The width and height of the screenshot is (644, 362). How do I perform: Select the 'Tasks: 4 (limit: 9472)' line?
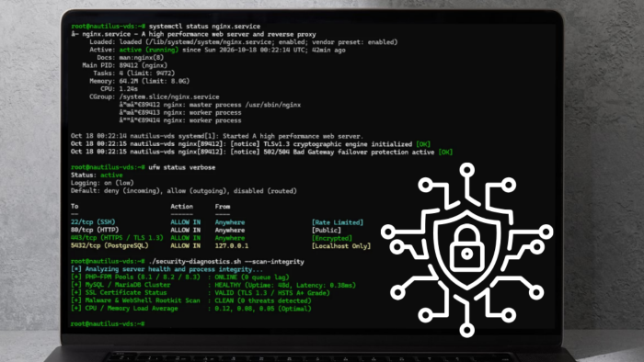click(134, 73)
